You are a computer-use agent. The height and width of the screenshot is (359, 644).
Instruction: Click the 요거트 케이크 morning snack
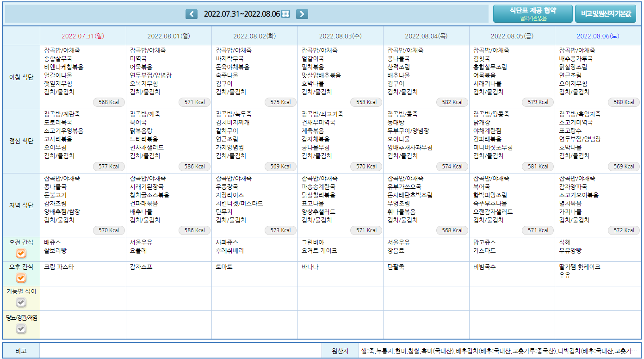pos(319,250)
